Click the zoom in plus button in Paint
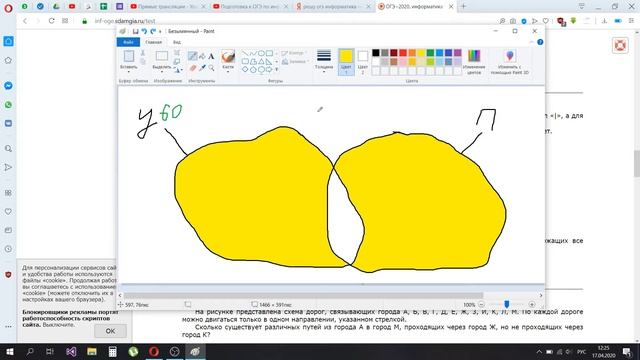Image resolution: width=640 pixels, height=360 pixels. [x=531, y=304]
